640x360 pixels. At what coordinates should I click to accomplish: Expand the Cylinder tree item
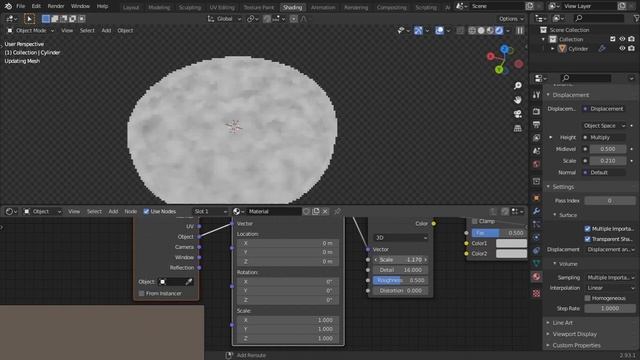pyautogui.click(x=553, y=49)
